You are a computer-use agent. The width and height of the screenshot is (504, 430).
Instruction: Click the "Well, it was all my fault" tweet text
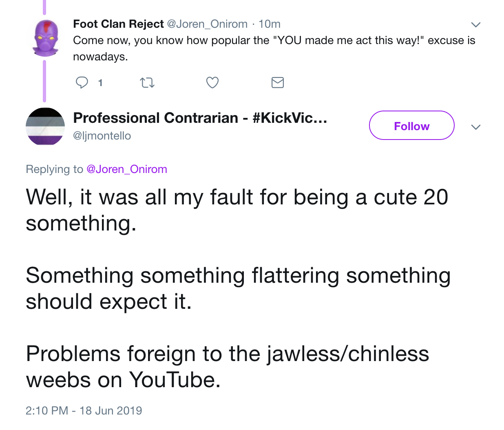click(237, 210)
